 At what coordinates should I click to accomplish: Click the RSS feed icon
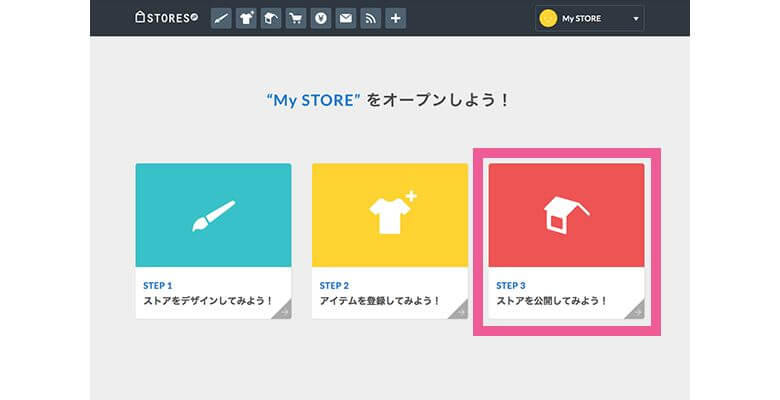(371, 18)
